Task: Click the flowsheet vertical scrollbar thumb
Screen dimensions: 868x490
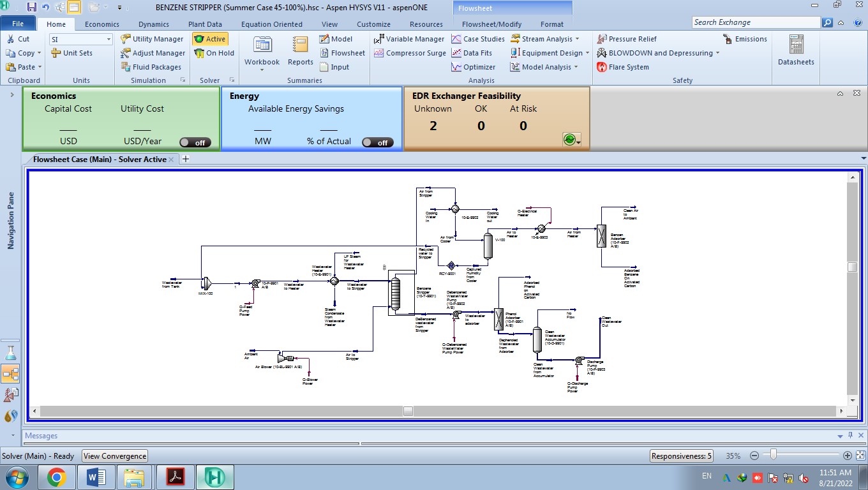Action: pyautogui.click(x=852, y=267)
